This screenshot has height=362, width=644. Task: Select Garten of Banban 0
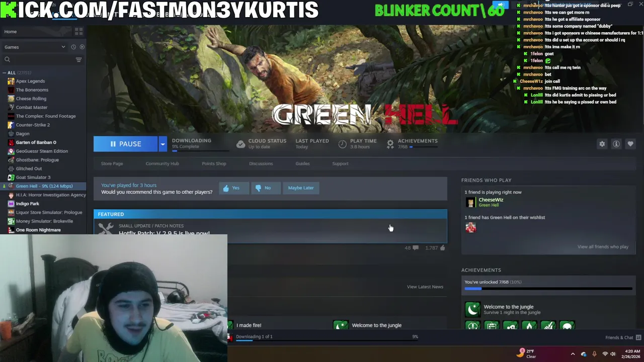point(36,142)
